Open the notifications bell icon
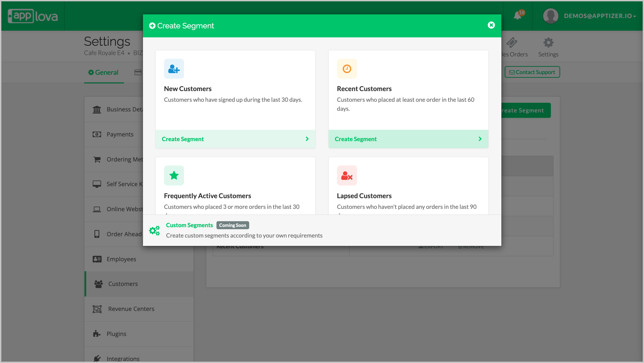The height and width of the screenshot is (363, 644). click(x=518, y=15)
